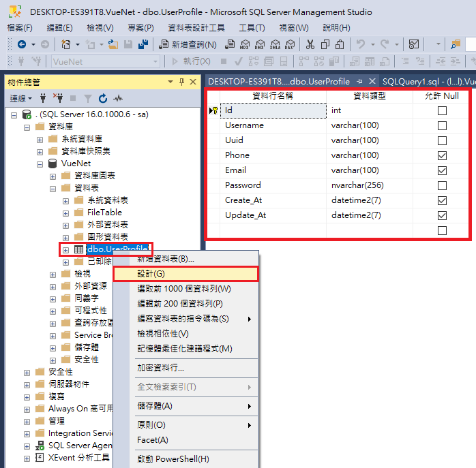This screenshot has width=476, height=468.
Task: Click the navigate back arrow icon
Action: click(22, 44)
